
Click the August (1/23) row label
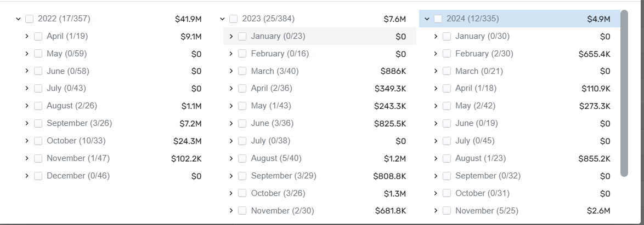tap(481, 158)
